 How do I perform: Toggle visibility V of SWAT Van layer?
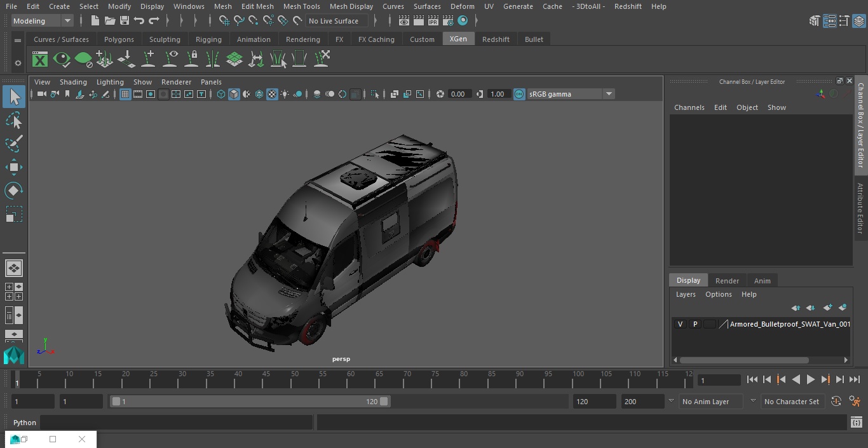[680, 324]
